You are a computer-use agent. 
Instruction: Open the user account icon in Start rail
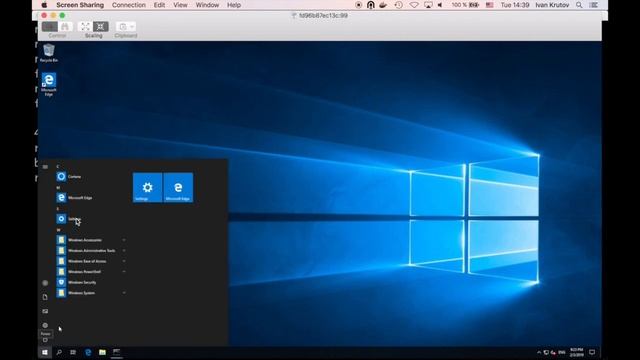click(45, 283)
